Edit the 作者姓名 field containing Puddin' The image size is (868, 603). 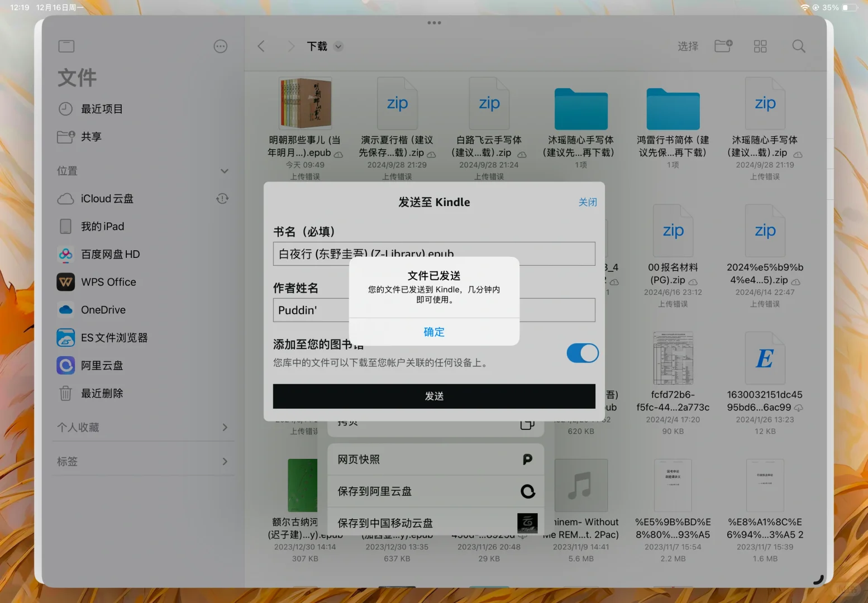434,310
